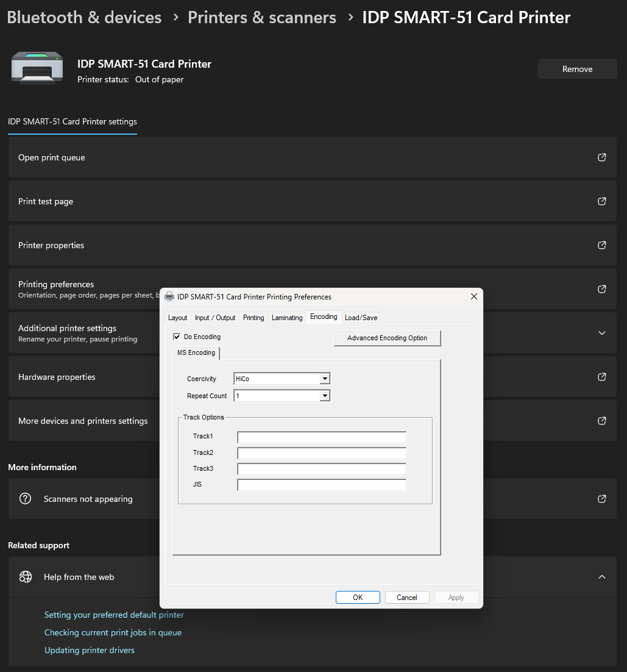Click the printer icon in dialog title bar
The image size is (627, 672).
tap(169, 297)
